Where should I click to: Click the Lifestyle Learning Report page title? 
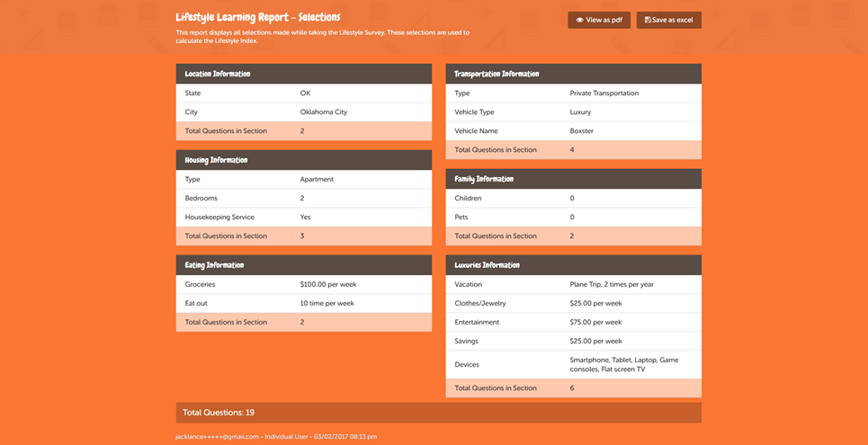(x=257, y=17)
